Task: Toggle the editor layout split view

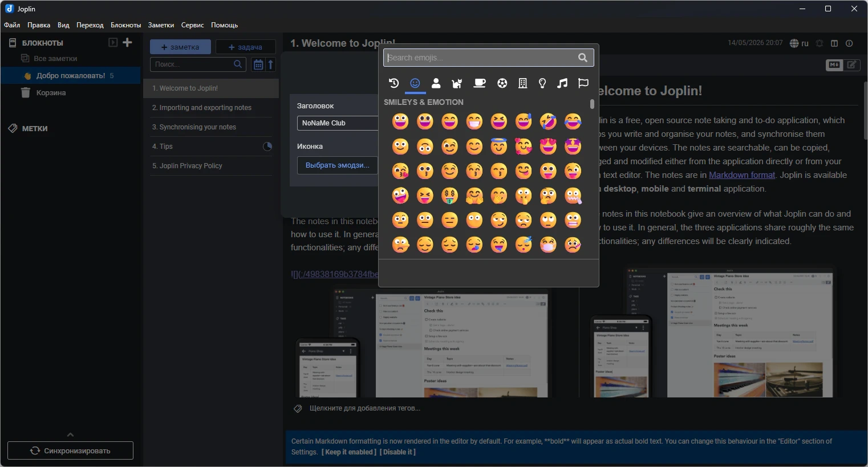Action: pyautogui.click(x=834, y=43)
